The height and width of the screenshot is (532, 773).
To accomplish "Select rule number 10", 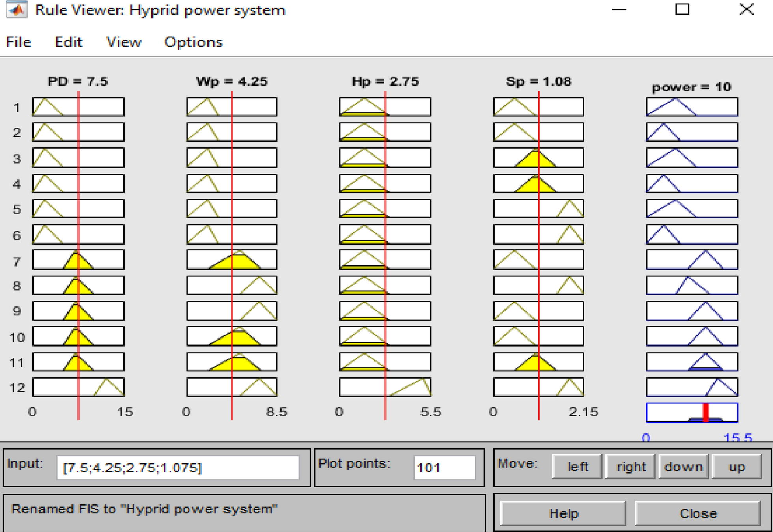I will pos(17,337).
